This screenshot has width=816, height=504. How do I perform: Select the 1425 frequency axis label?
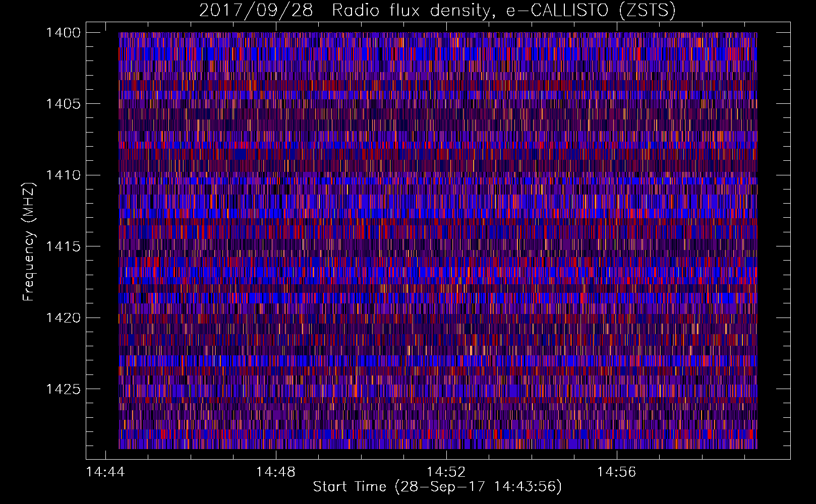(63, 389)
